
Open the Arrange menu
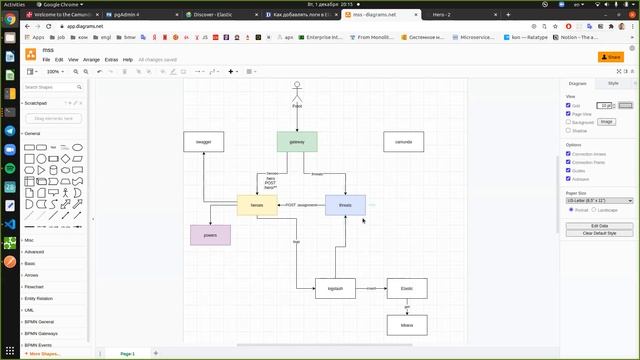pyautogui.click(x=91, y=60)
